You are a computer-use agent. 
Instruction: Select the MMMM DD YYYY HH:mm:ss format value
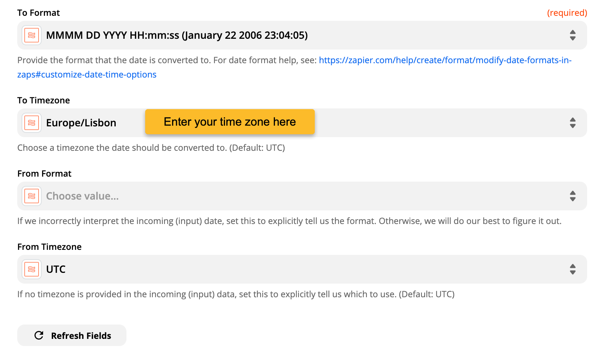tap(177, 35)
